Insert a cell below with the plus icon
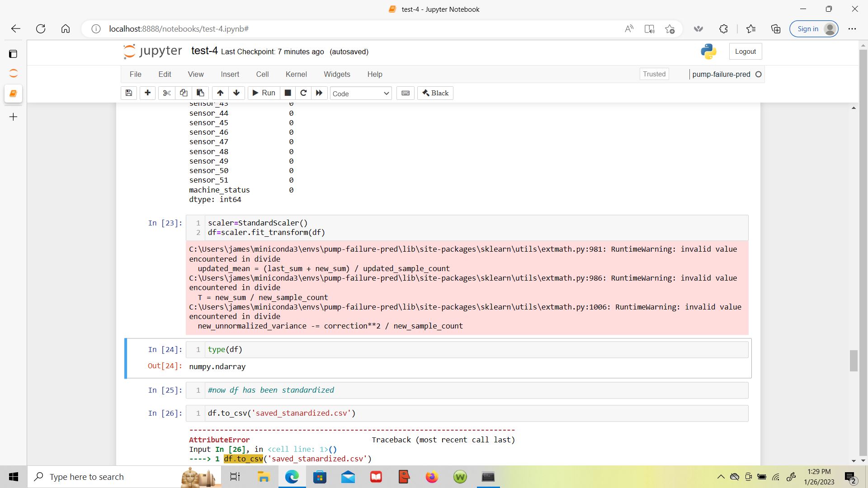This screenshot has width=868, height=488. pos(147,93)
